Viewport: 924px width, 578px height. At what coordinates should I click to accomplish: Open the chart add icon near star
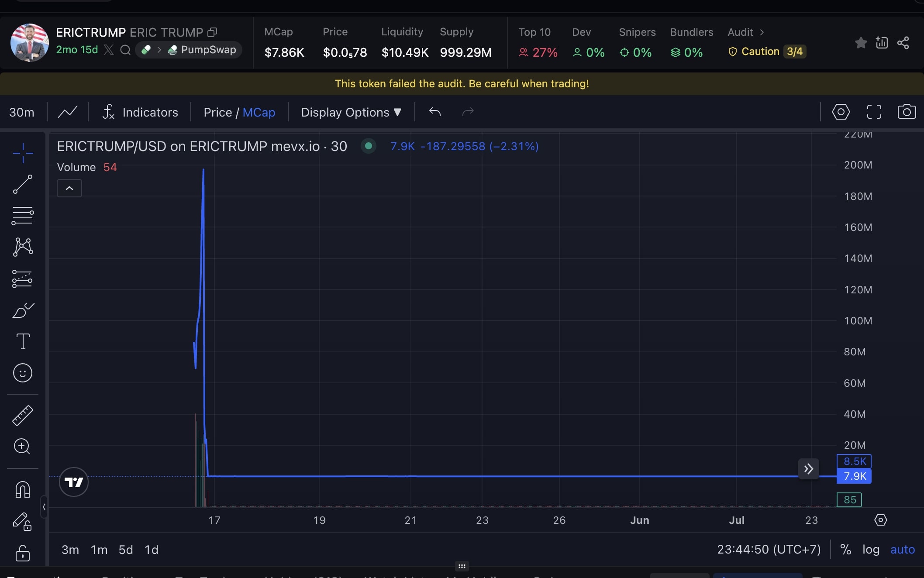click(x=882, y=43)
